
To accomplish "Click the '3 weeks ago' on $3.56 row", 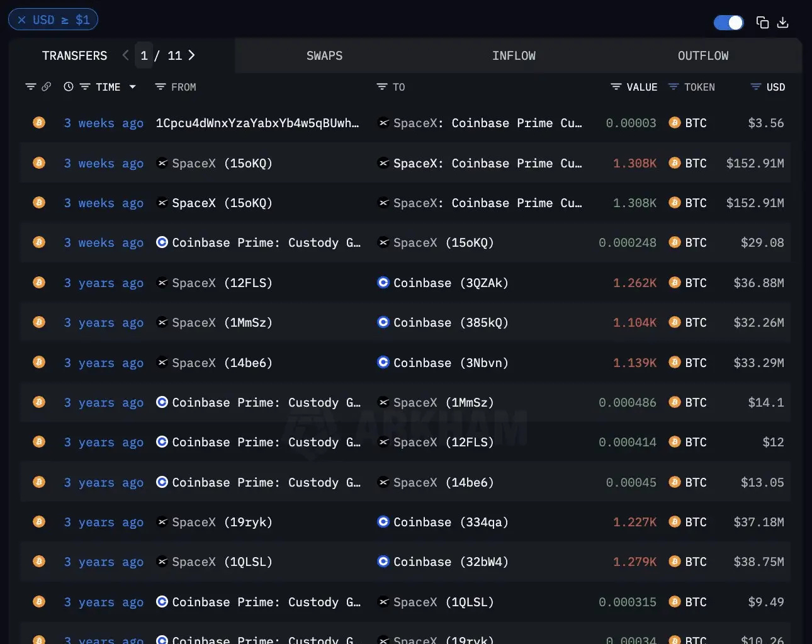I will [x=104, y=123].
